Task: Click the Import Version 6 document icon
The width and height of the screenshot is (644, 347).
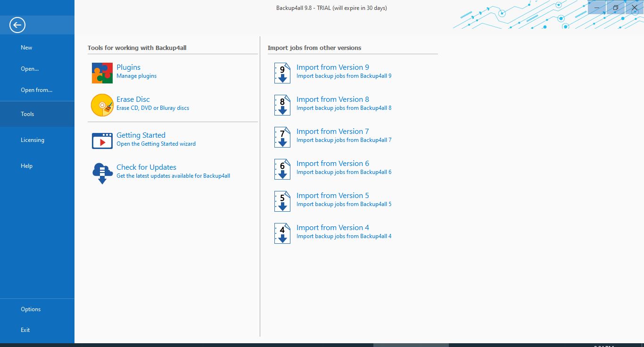Action: [x=282, y=169]
